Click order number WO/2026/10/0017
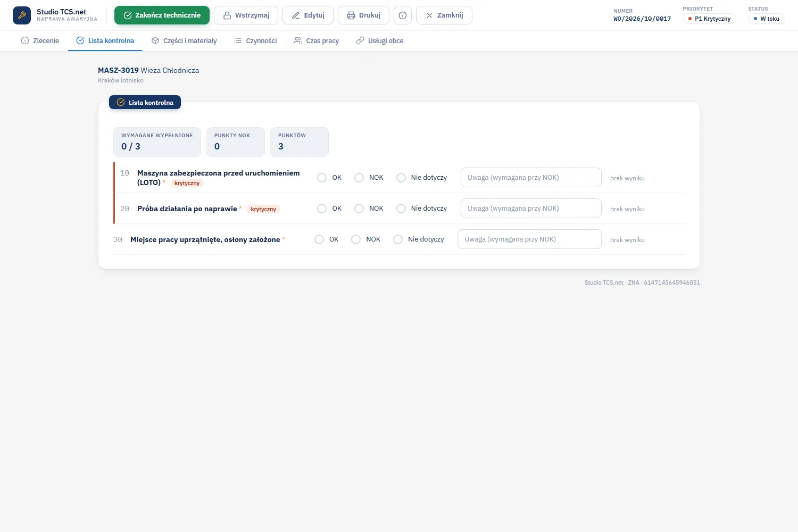The width and height of the screenshot is (798, 532). [x=642, y=19]
